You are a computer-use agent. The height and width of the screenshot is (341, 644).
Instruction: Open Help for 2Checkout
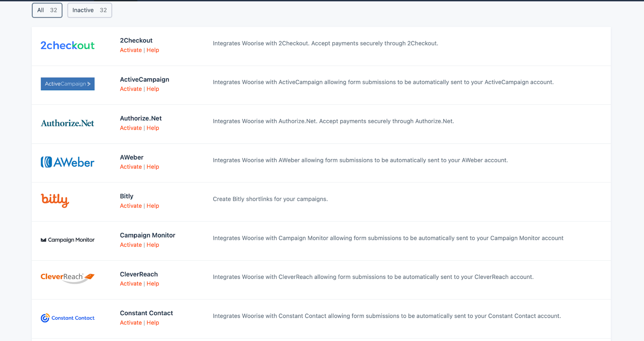(x=153, y=50)
